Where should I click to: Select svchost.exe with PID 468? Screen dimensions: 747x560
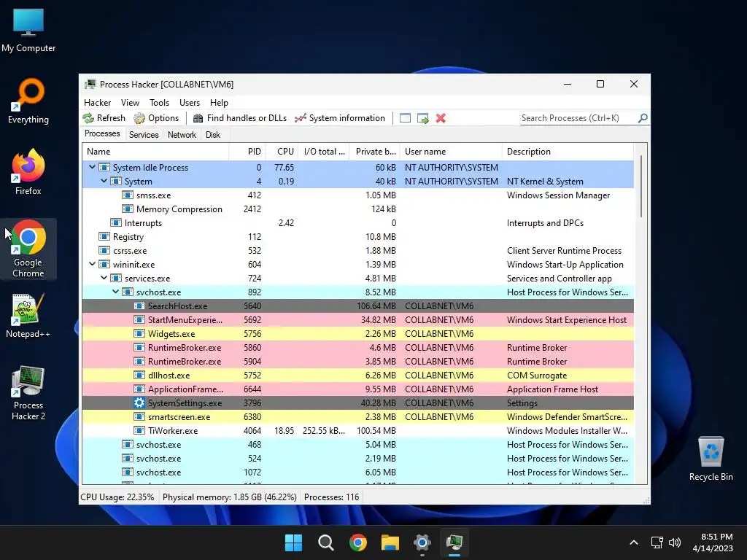(x=357, y=444)
